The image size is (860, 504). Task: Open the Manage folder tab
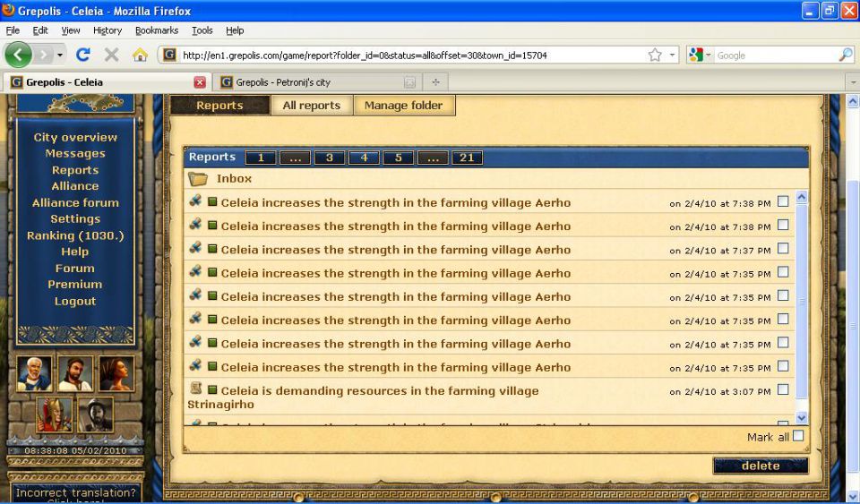tap(404, 105)
